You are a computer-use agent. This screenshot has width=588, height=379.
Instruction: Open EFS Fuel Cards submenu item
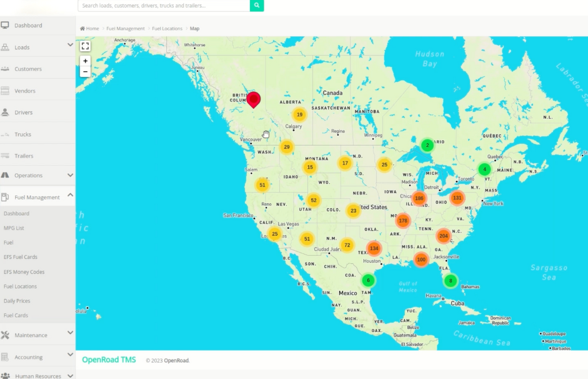(x=20, y=257)
